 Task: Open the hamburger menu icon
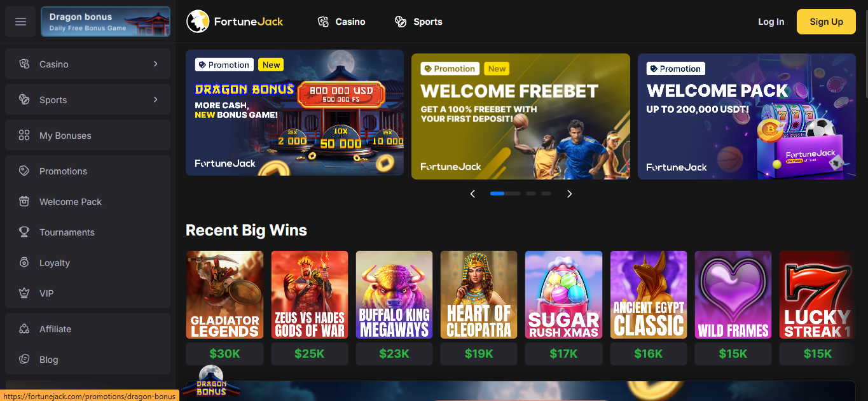[20, 22]
